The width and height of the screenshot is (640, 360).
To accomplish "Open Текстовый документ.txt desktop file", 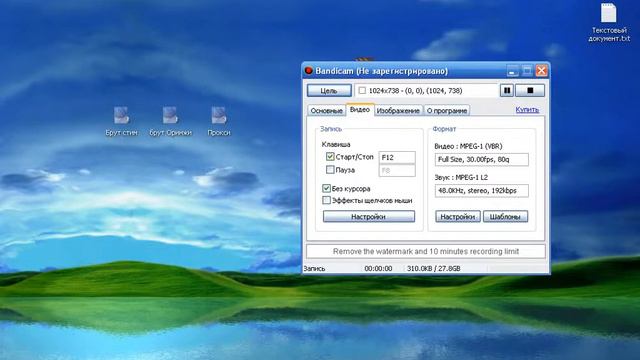I will click(x=609, y=22).
